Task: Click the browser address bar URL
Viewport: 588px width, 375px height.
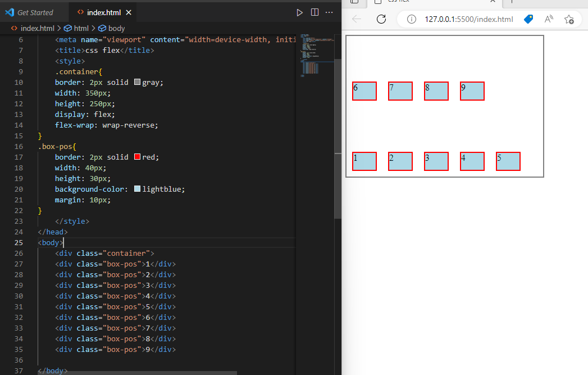Action: 469,19
